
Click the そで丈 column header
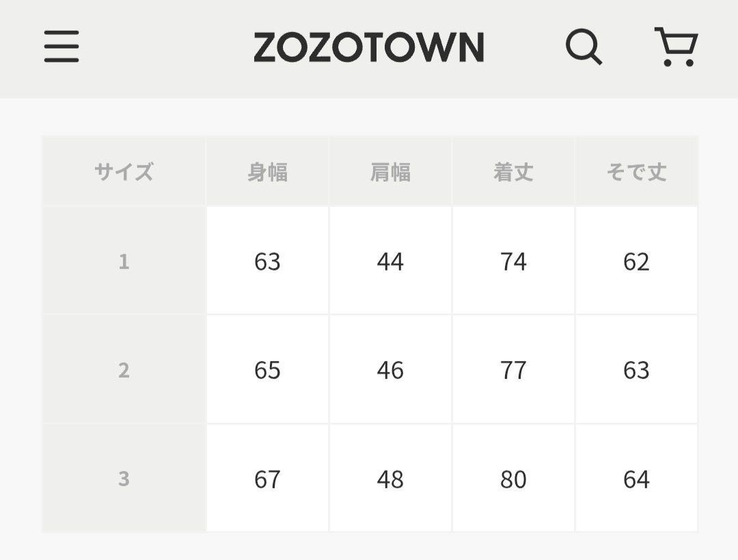(636, 171)
